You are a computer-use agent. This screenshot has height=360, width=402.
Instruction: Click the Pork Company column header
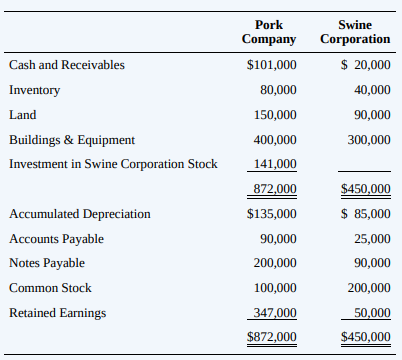269,32
